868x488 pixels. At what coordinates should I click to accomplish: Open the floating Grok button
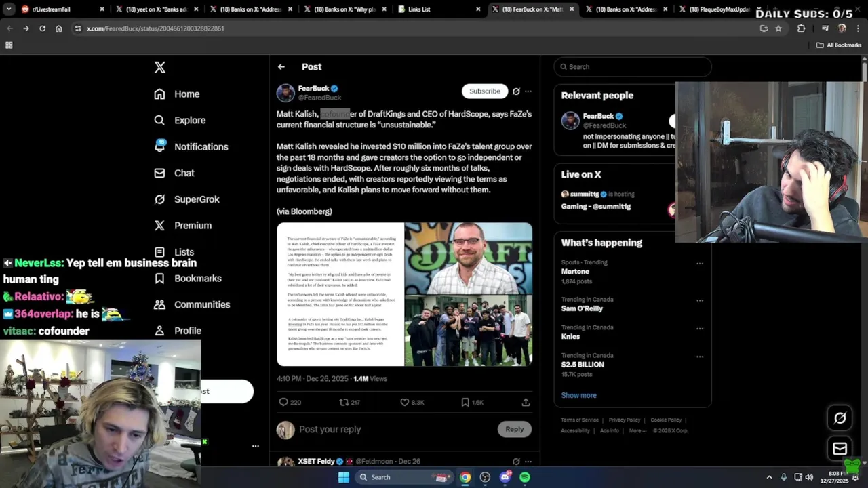pos(840,418)
